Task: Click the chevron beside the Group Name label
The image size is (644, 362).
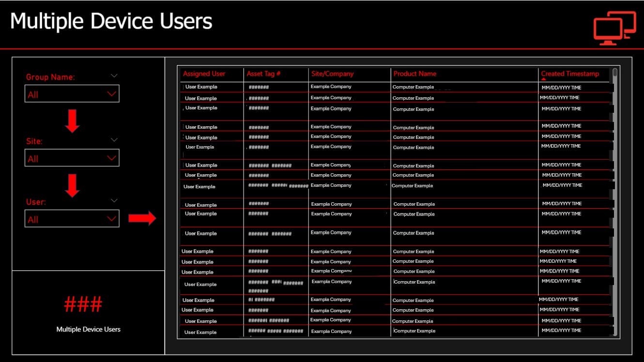Action: tap(114, 75)
